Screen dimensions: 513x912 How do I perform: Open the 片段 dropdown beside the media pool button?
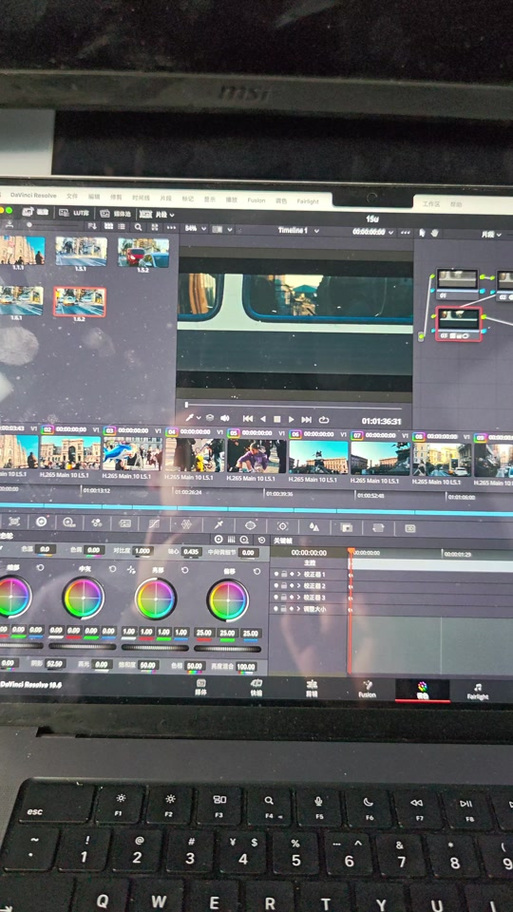(x=156, y=214)
